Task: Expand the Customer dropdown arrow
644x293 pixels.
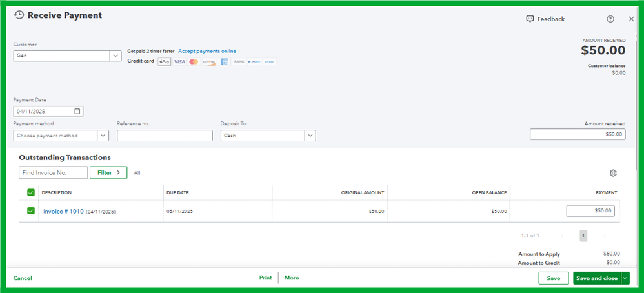Action: tap(115, 56)
